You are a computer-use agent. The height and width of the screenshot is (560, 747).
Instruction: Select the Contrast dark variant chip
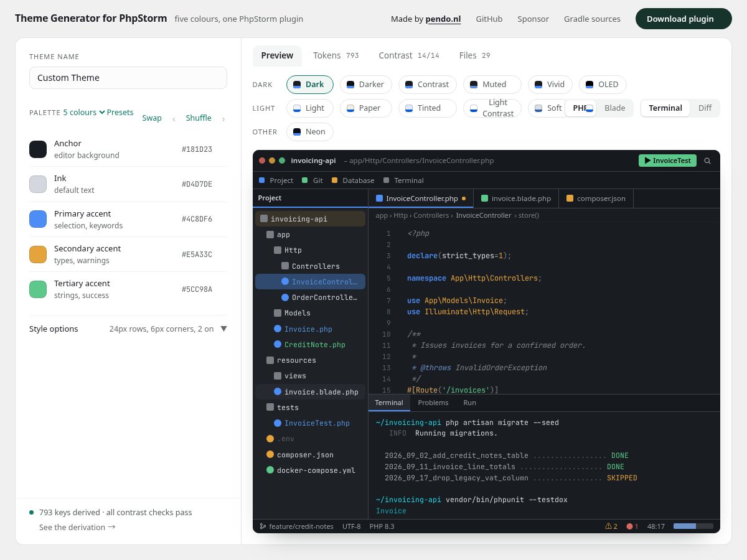(428, 85)
